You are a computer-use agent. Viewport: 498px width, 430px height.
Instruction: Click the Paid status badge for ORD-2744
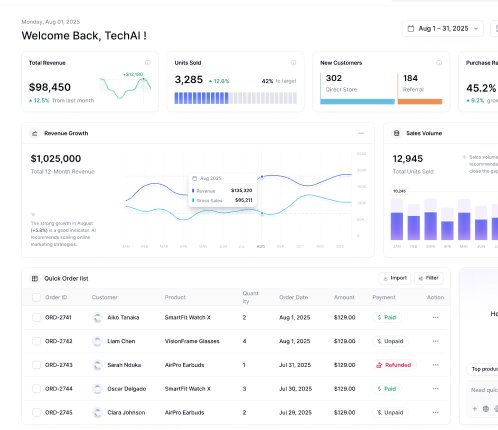[387, 389]
